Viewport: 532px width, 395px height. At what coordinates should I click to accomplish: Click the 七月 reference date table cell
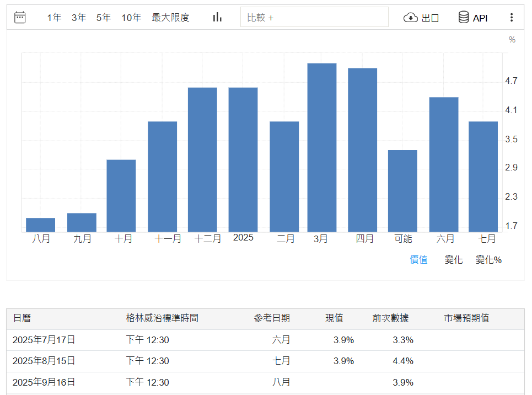click(281, 361)
